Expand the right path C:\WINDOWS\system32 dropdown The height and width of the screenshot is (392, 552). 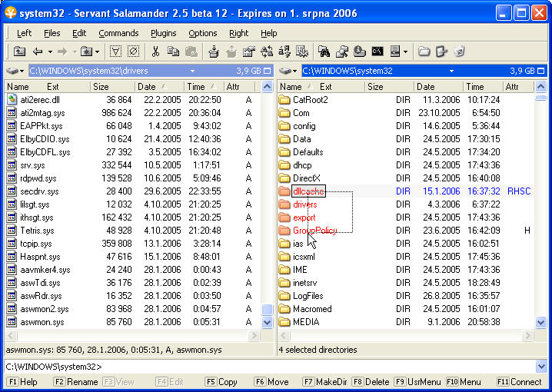451,71
